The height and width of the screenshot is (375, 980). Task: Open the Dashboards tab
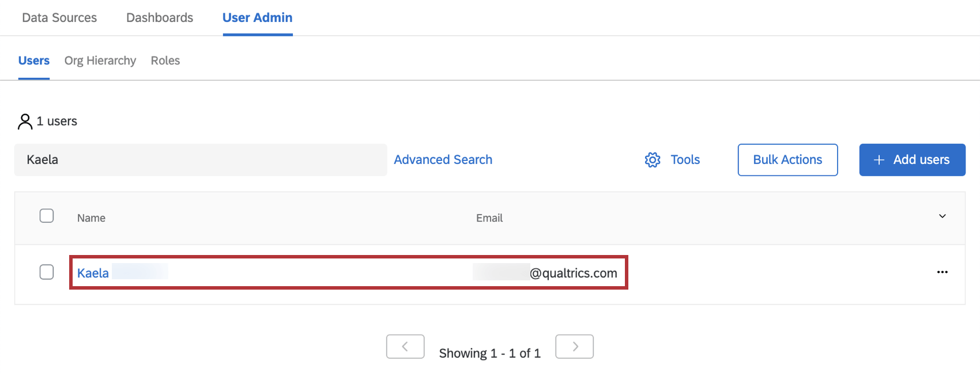[159, 17]
